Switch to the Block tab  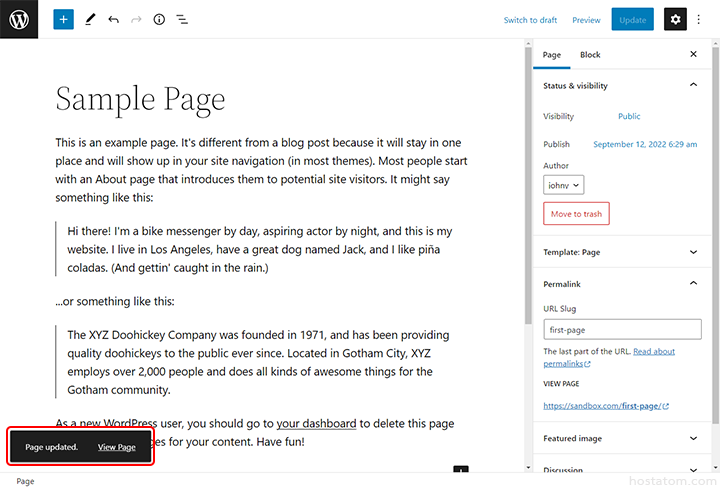(590, 55)
